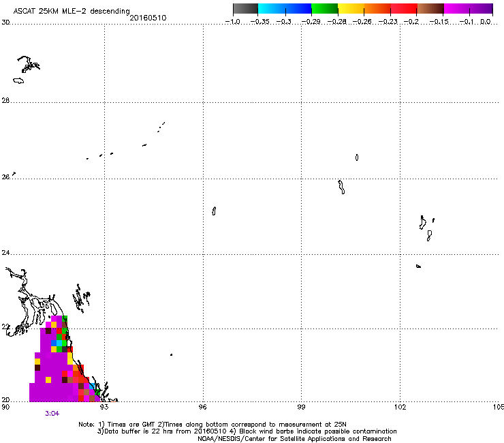Screen dimensions: 504x443
Task: Click the title 'ASCAT 25KM MLE-2 descending'
Action: tap(72, 11)
